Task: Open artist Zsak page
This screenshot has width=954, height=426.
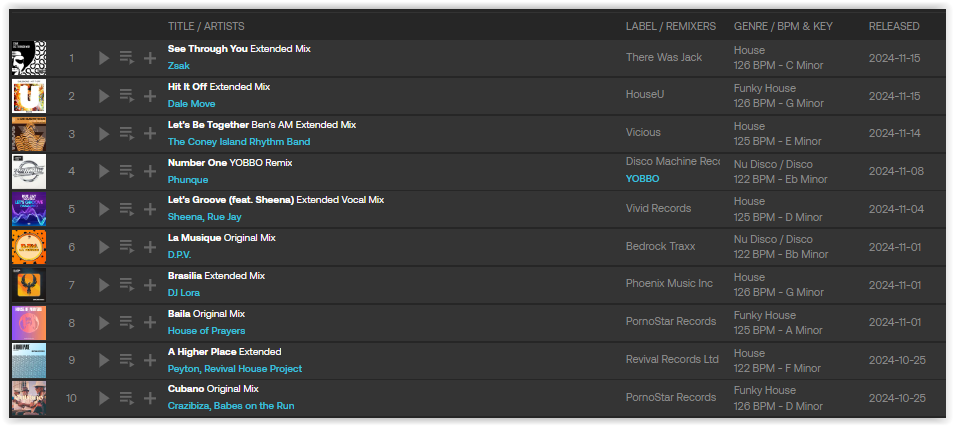Action: pyautogui.click(x=179, y=66)
